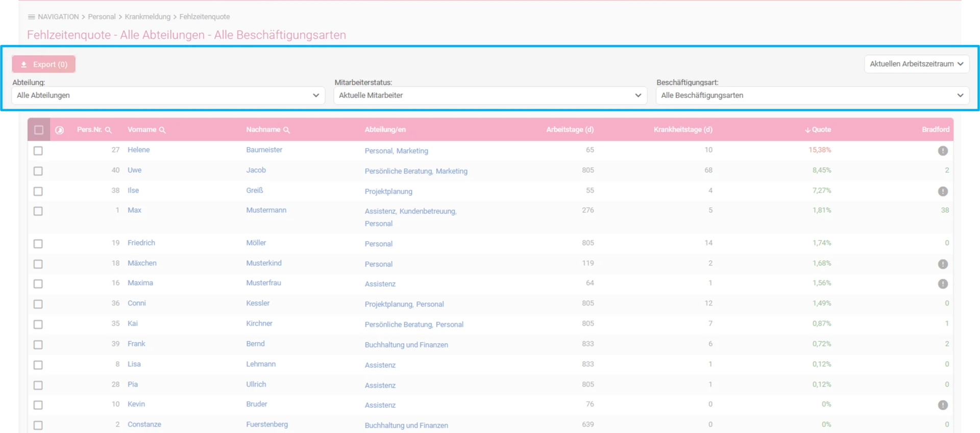Open the Abteilung dropdown
The width and height of the screenshot is (980, 433).
click(168, 95)
